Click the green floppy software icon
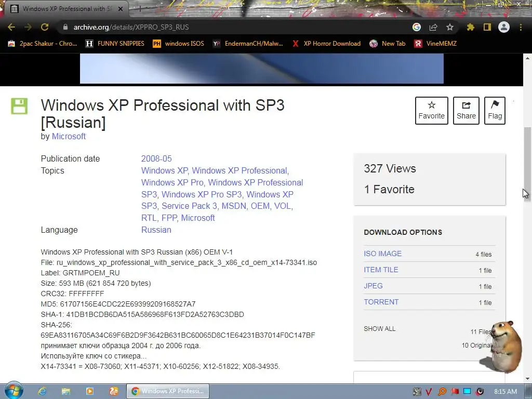Screen dimensions: 532x399 pyautogui.click(x=19, y=106)
